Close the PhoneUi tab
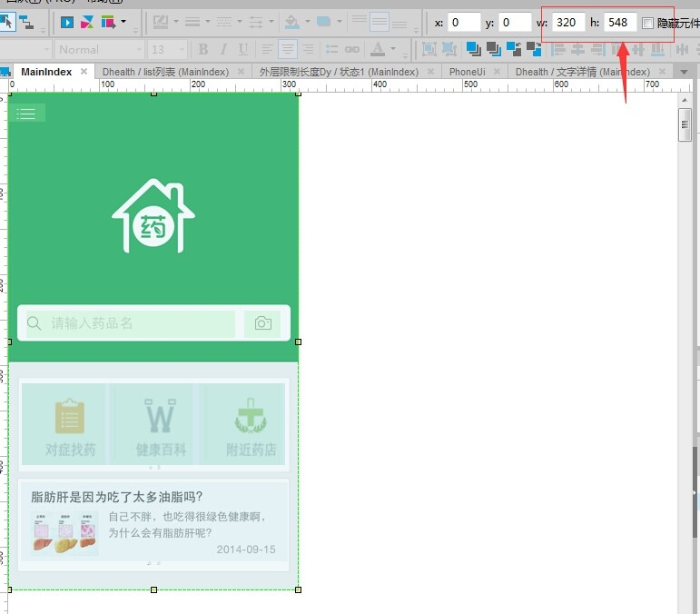Screen dimensions: 700x614 pyautogui.click(x=497, y=72)
